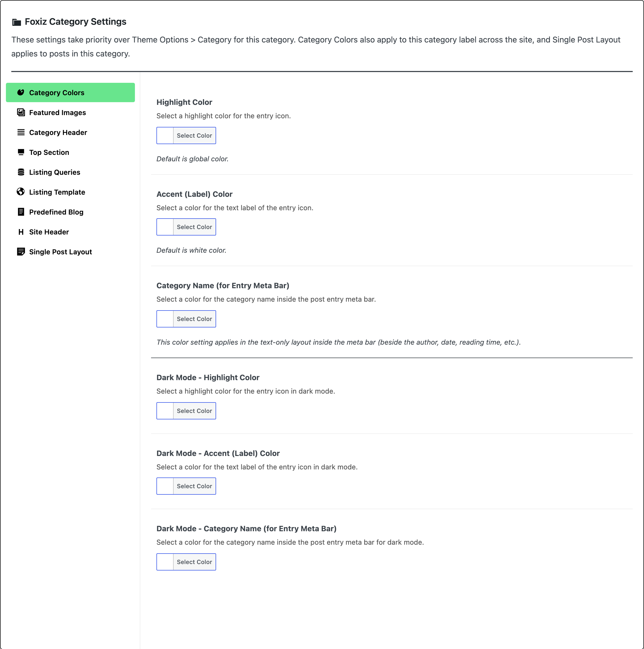Click Select Color for Category Name meta bar
Viewport: 644px width, 649px height.
(194, 319)
